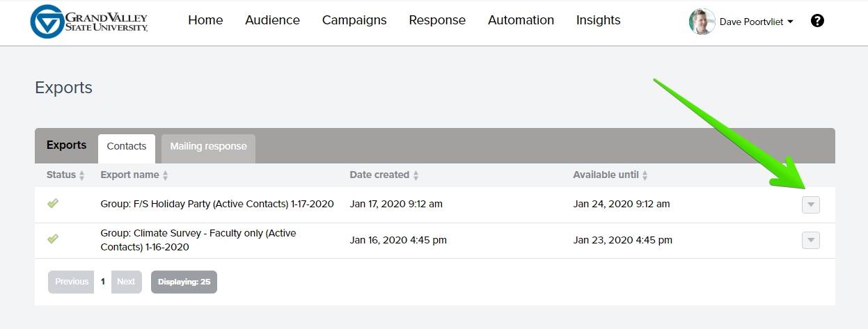The image size is (868, 329).
Task: Sort by Available until column arrows
Action: [x=645, y=175]
